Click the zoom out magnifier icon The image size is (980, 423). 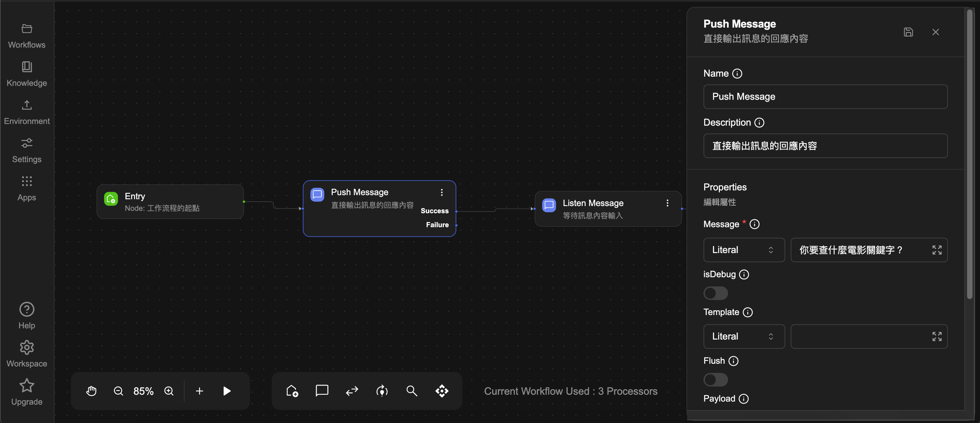[118, 391]
